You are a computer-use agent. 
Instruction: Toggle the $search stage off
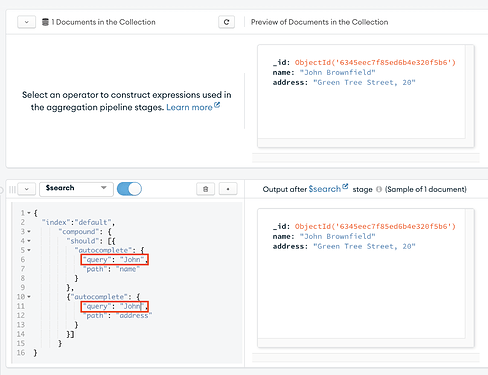click(x=129, y=189)
